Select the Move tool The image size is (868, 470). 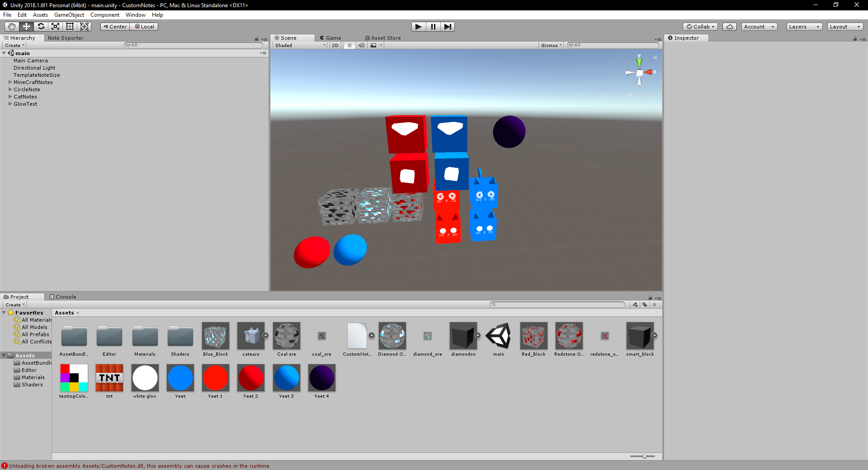click(x=26, y=27)
